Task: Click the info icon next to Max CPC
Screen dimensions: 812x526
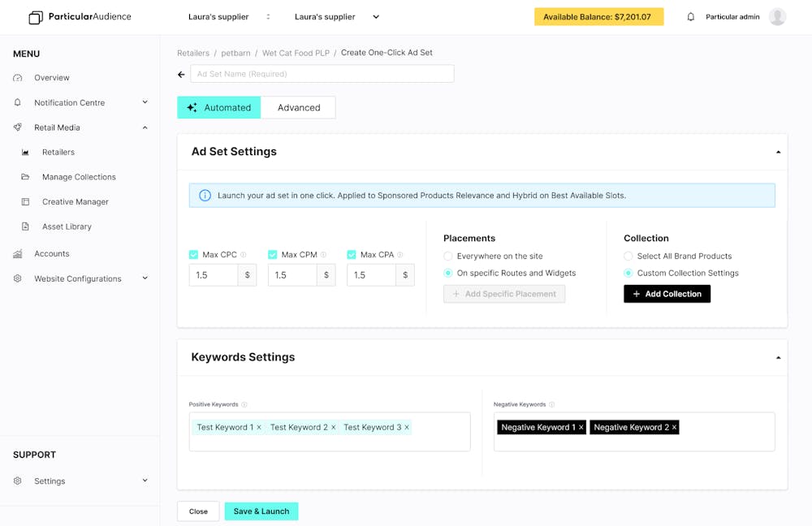Action: point(244,255)
